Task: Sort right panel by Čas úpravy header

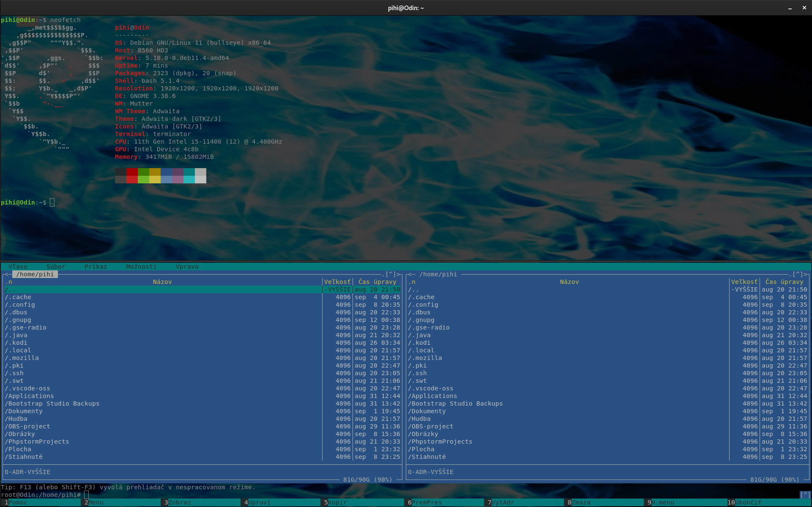Action: click(784, 282)
